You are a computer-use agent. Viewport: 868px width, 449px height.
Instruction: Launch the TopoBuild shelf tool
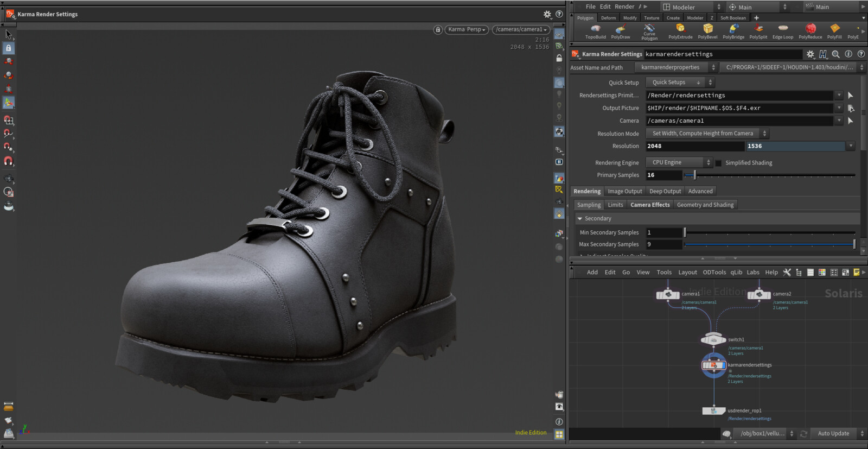coord(595,31)
